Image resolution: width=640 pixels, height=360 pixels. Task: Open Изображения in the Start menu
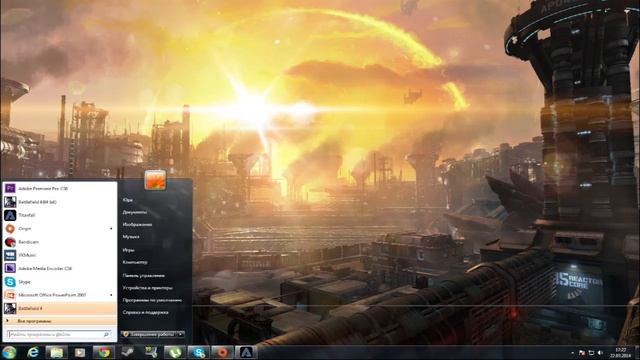pos(137,224)
